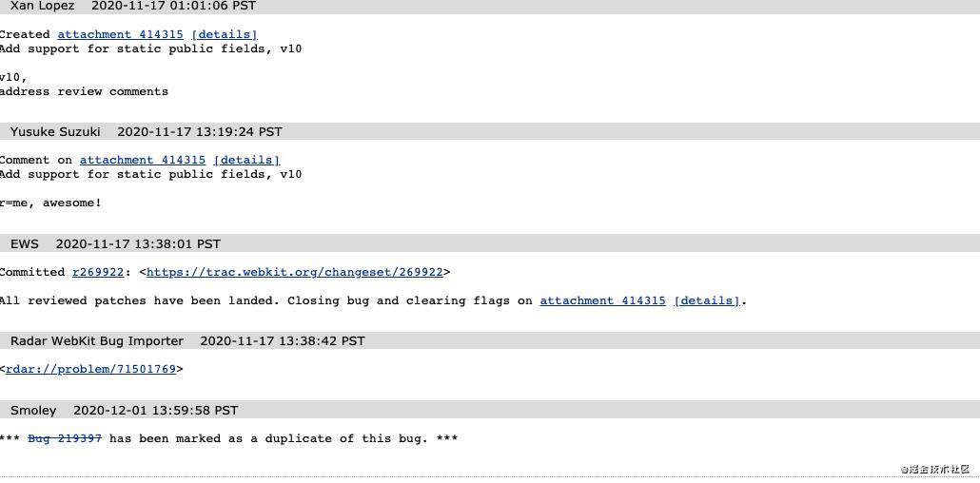
Task: Open the struck-through Bug 219397 link
Action: click(x=65, y=438)
